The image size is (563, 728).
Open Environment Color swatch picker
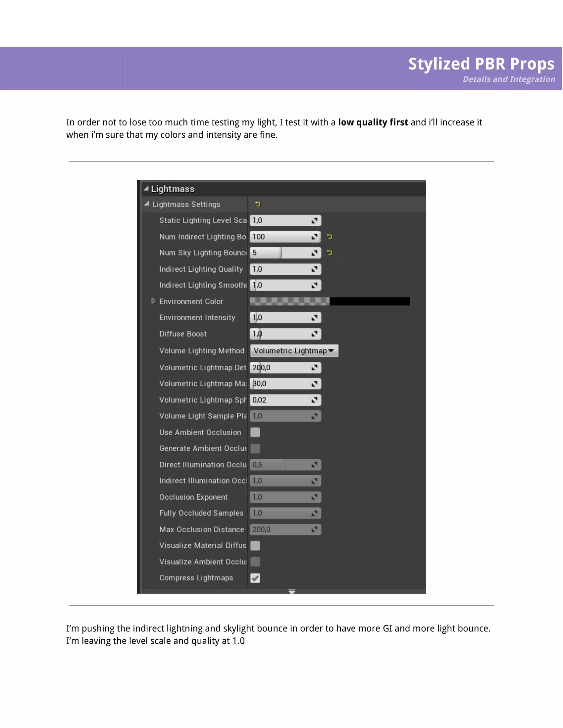330,301
